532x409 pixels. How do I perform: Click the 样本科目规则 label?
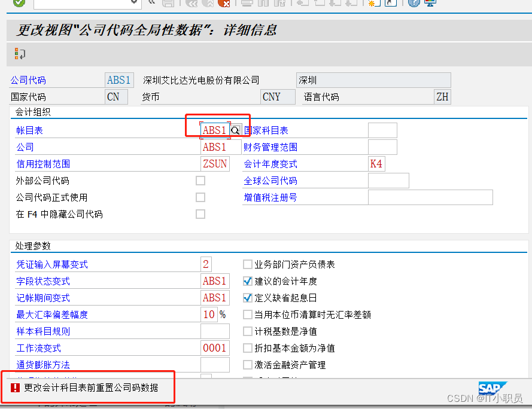[43, 331]
